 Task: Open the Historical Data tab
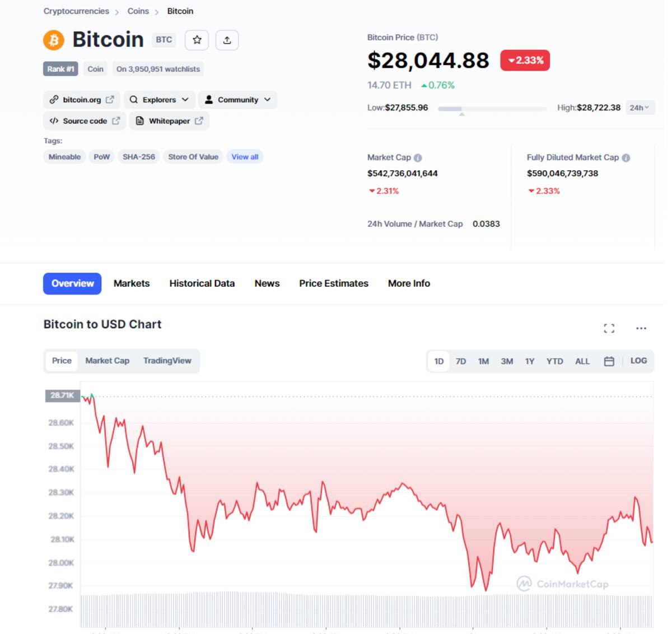pos(202,283)
